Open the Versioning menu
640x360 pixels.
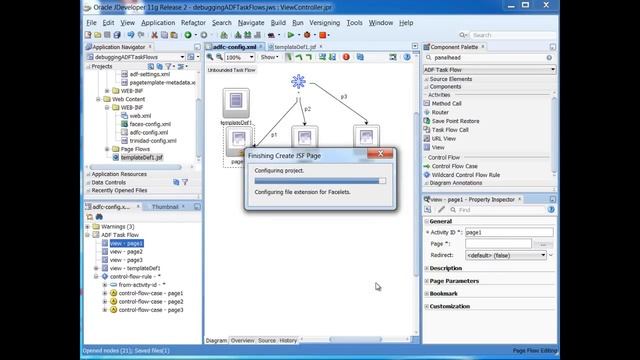pyautogui.click(x=324, y=23)
